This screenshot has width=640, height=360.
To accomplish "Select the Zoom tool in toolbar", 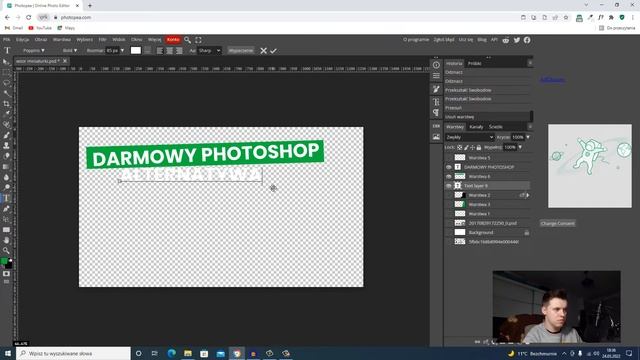I will (6, 250).
